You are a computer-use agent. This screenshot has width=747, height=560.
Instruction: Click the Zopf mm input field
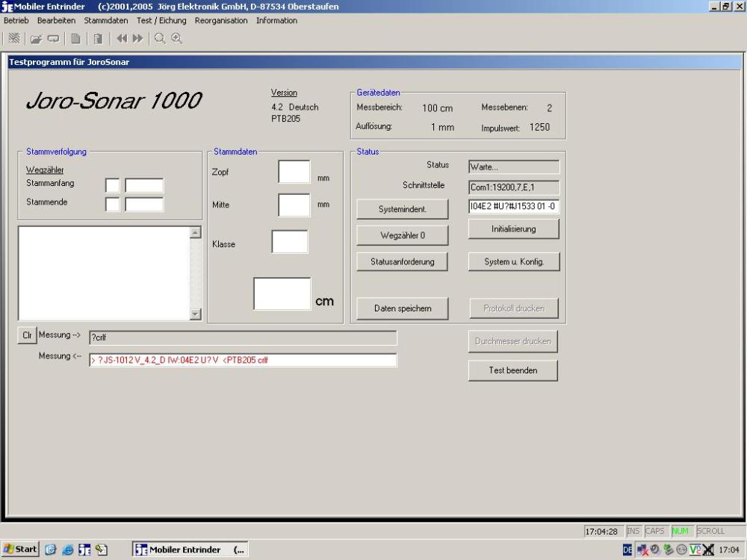(294, 172)
